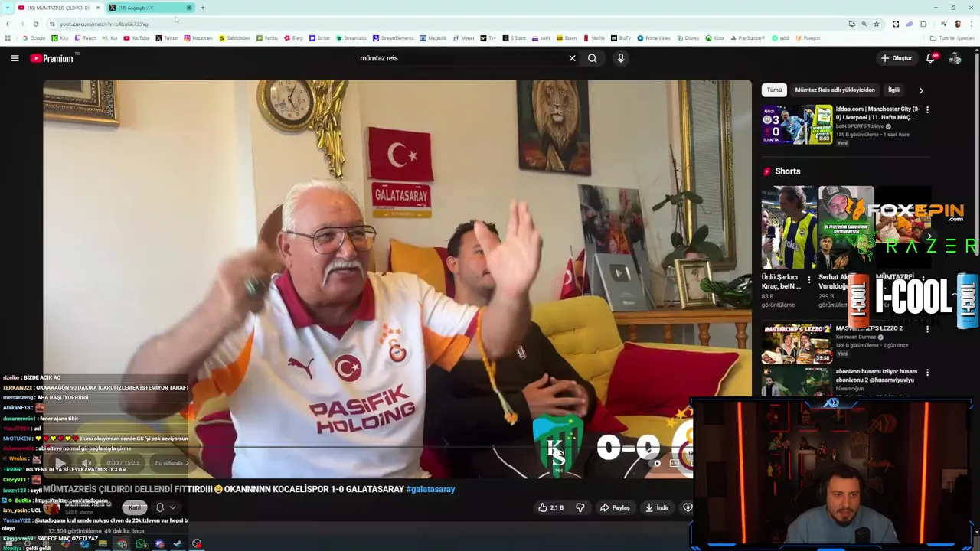Open iddaa.com Manchester City video thumbnail
980x551 pixels.
click(x=797, y=125)
